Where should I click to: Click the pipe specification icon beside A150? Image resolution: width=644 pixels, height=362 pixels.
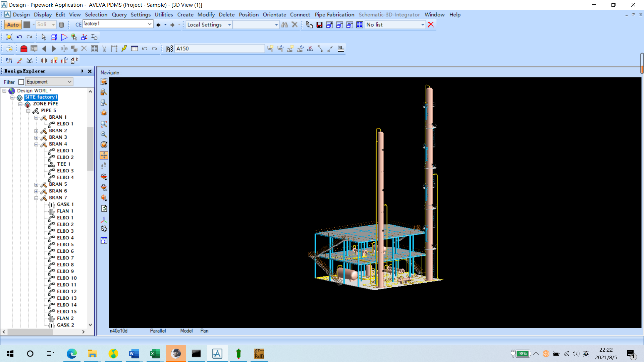169,49
